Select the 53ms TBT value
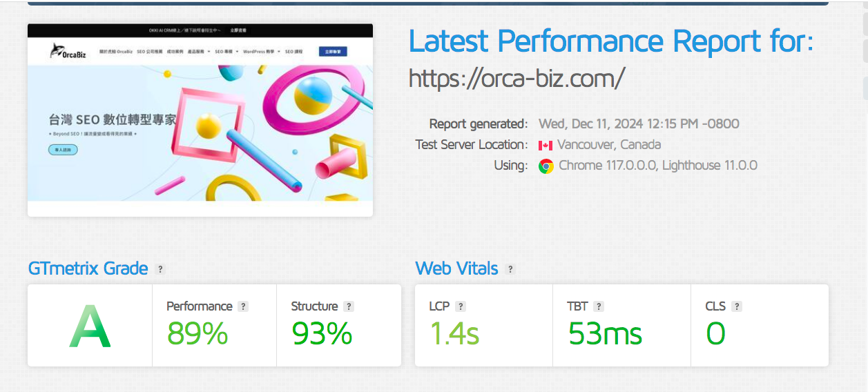868x392 pixels. coord(605,334)
